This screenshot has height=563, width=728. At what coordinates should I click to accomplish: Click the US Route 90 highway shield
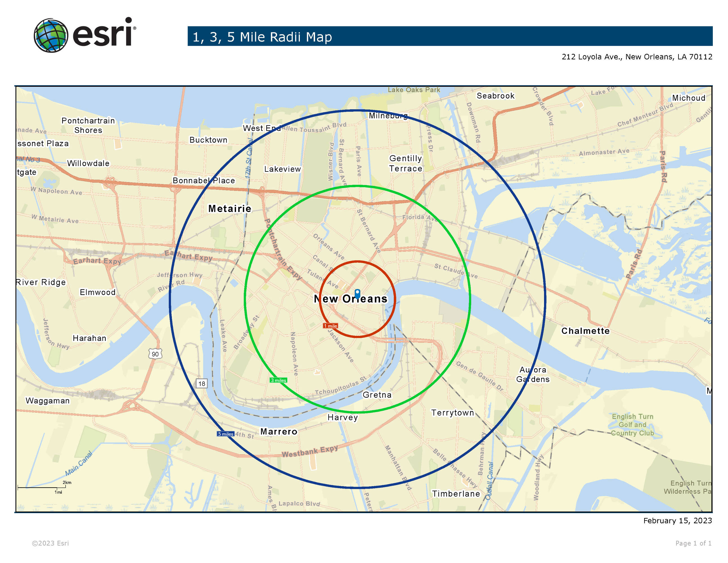click(x=155, y=354)
